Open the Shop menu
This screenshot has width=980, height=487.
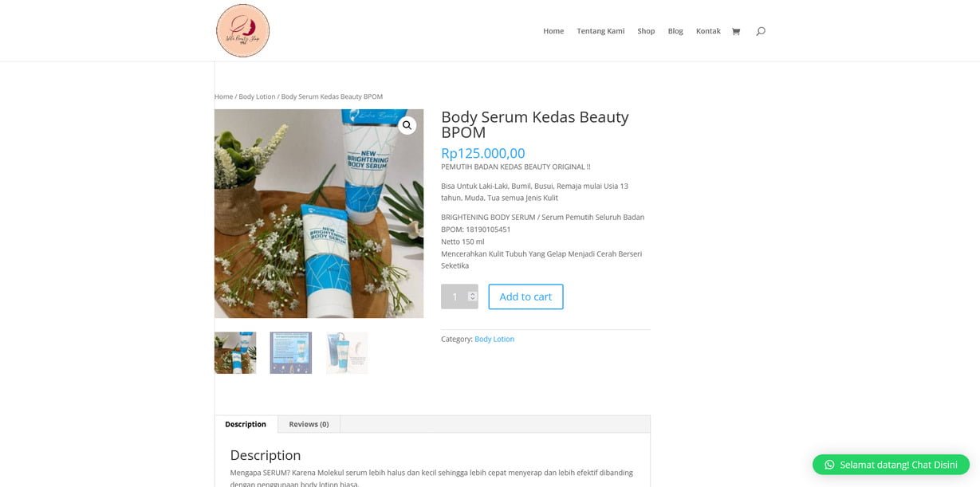point(646,31)
